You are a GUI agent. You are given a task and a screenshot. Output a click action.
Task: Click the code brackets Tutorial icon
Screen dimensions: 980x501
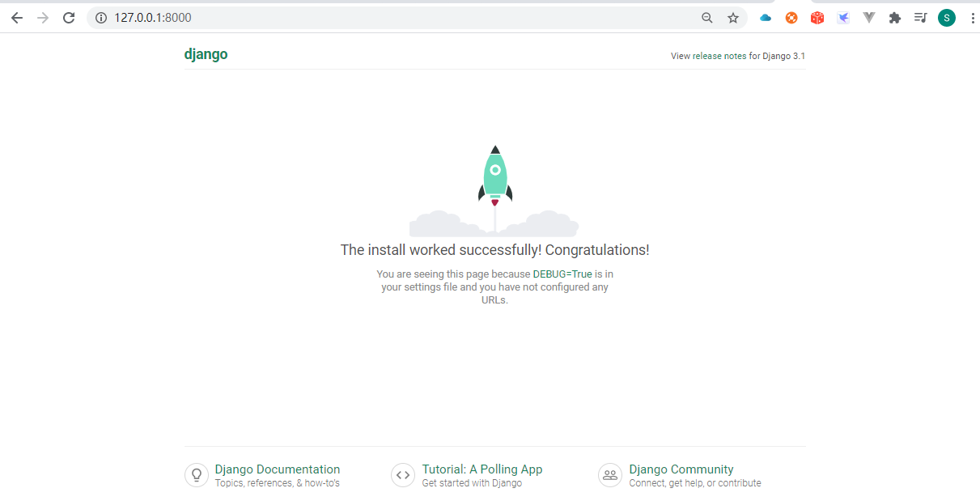click(x=403, y=475)
